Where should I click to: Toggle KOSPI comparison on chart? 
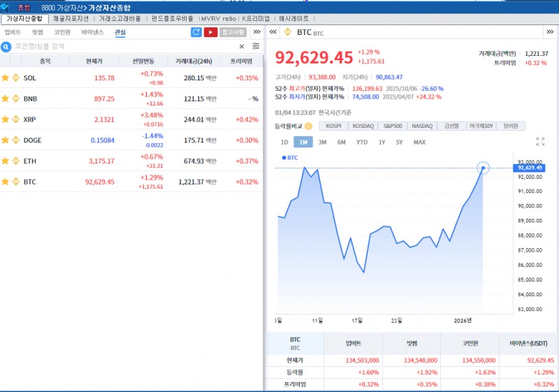point(333,126)
